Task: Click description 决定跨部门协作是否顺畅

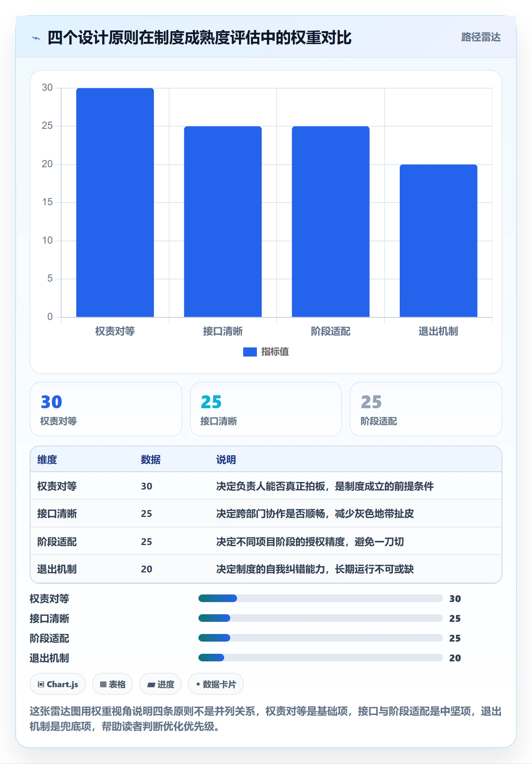Action: point(315,514)
